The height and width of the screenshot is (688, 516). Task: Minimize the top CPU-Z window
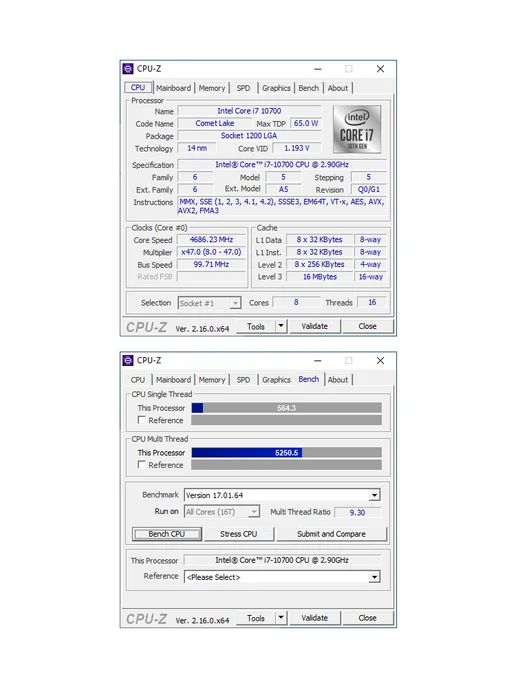318,69
